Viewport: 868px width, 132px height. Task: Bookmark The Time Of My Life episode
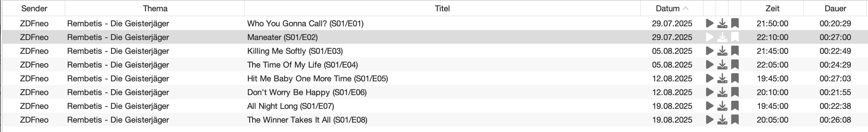735,65
